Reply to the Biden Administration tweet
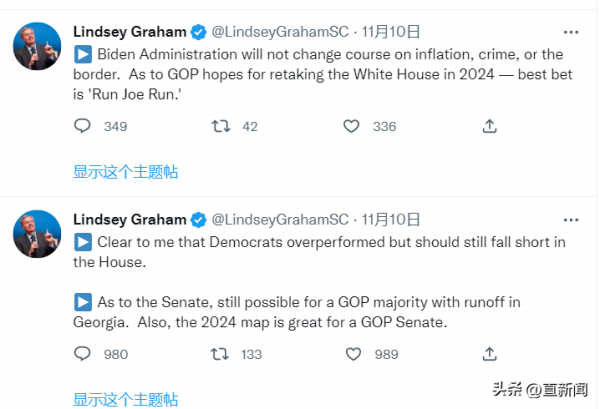This screenshot has width=600, height=409. coord(82,126)
